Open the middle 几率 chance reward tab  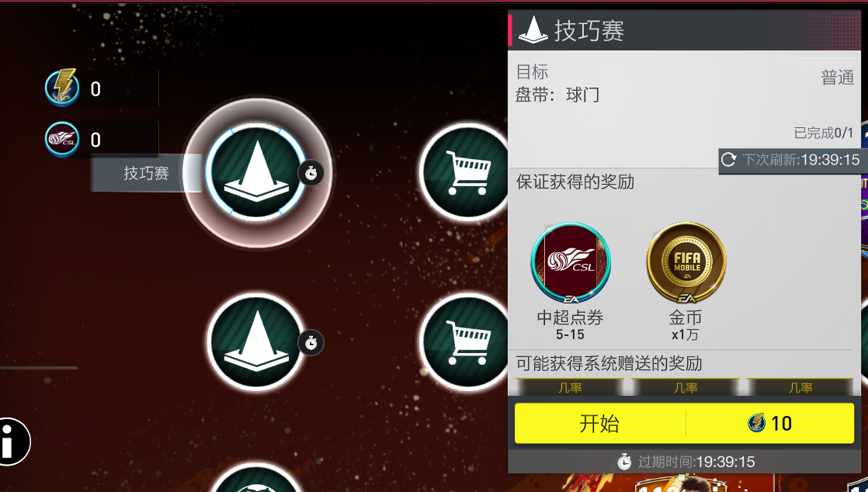(686, 386)
